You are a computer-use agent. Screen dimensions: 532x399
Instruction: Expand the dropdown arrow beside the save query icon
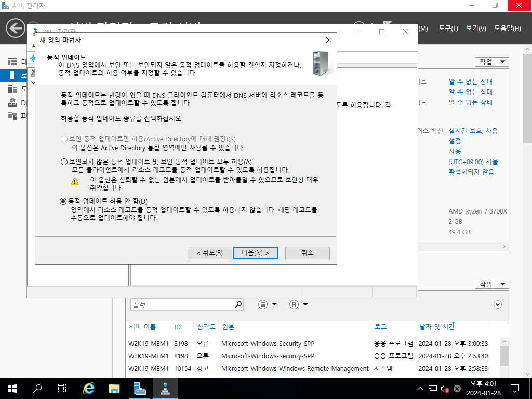[x=305, y=304]
